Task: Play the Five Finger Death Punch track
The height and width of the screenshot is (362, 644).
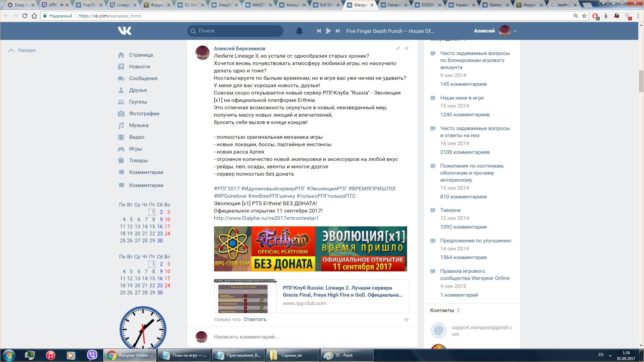Action: pos(328,31)
